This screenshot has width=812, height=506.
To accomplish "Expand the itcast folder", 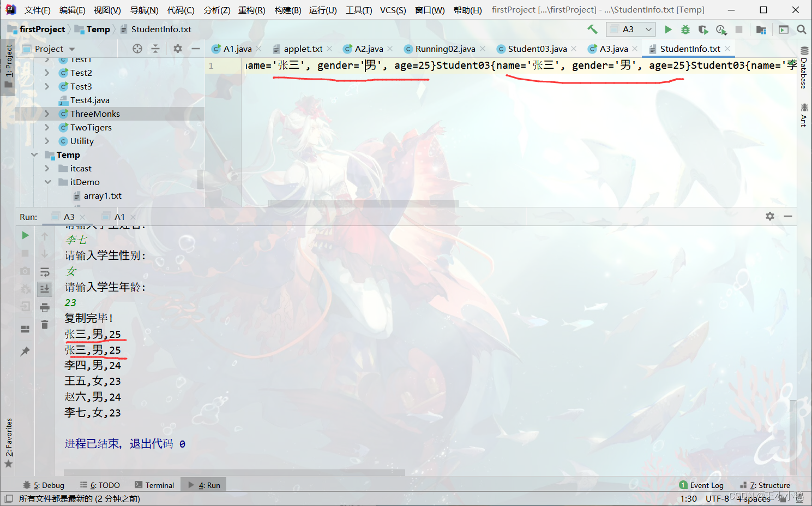I will [47, 168].
